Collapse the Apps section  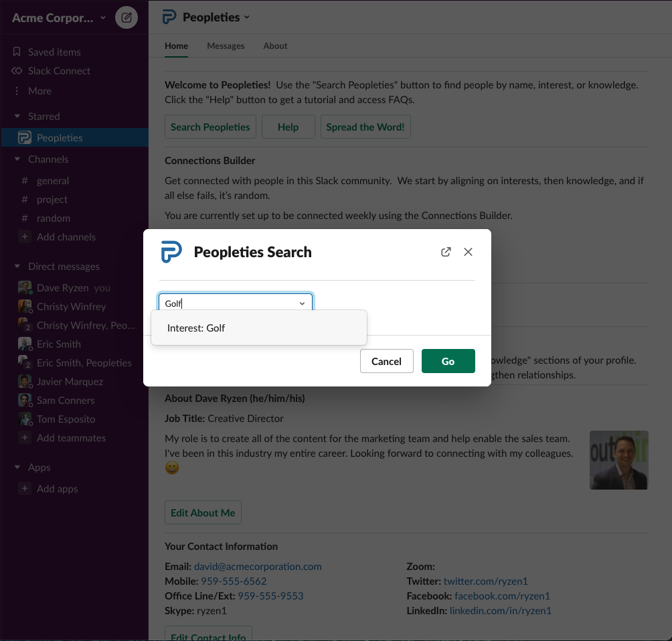[x=17, y=468]
